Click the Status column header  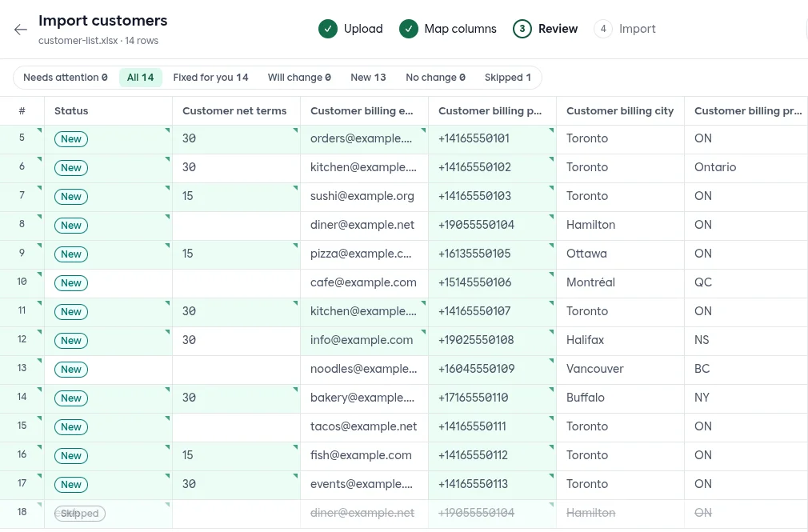[108, 111]
